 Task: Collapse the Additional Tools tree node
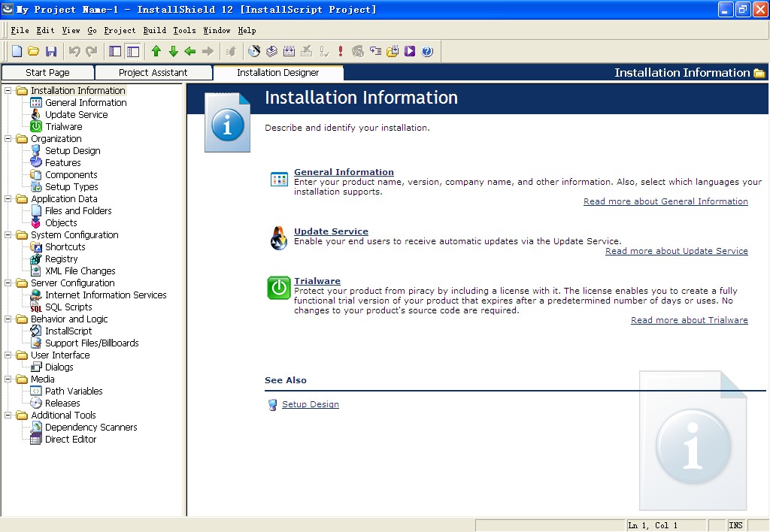(8, 416)
